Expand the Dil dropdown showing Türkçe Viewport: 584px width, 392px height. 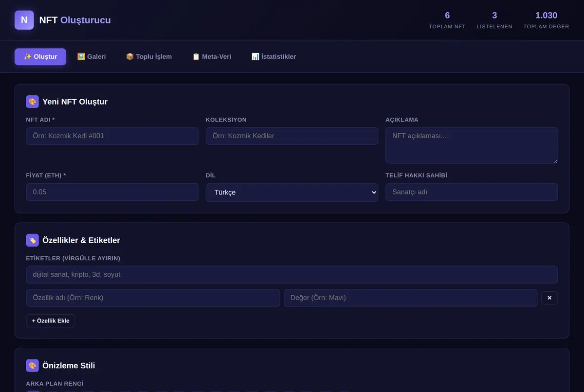[292, 192]
